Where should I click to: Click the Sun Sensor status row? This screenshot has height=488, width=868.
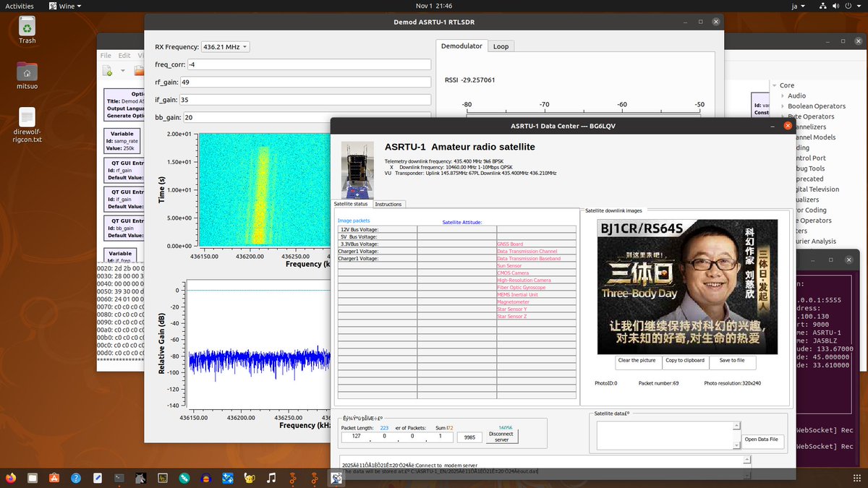pyautogui.click(x=536, y=266)
